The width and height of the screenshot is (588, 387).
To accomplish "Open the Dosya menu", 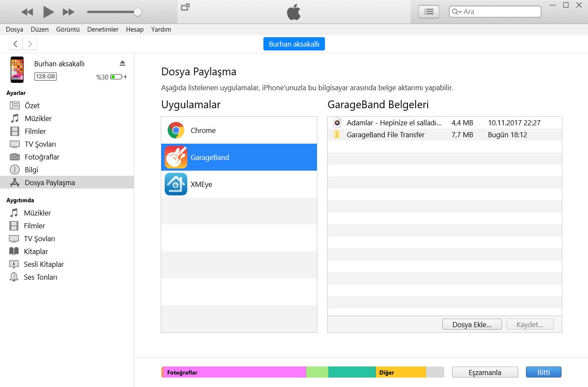I will click(x=15, y=30).
